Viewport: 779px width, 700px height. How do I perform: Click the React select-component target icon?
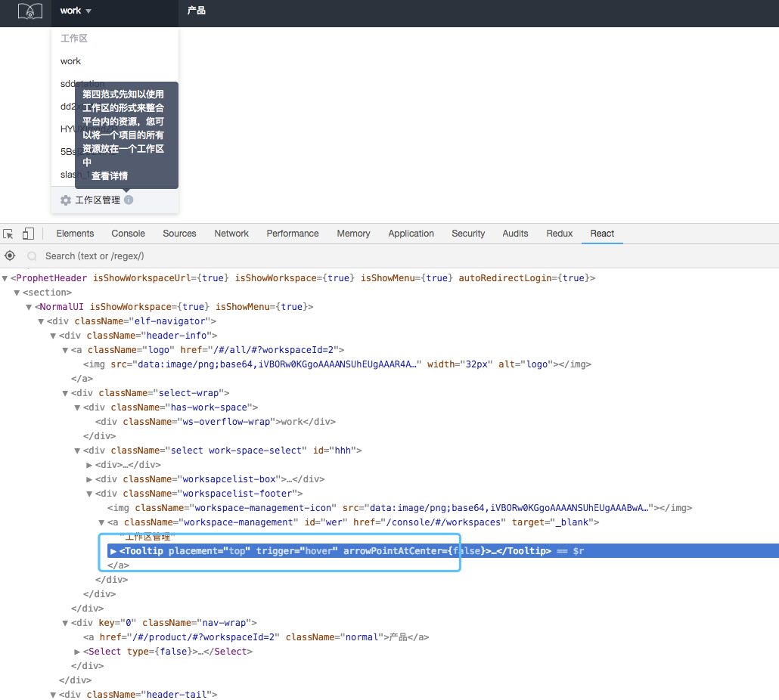(x=10, y=256)
